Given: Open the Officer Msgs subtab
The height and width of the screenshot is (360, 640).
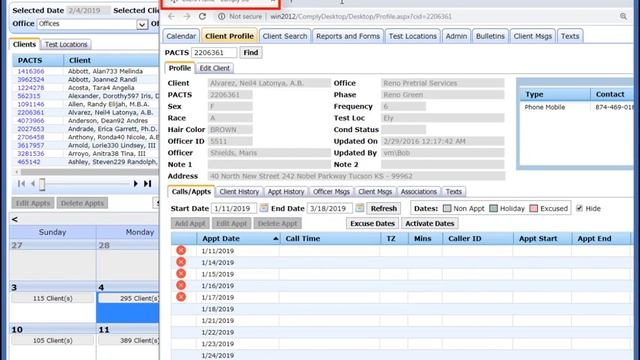Looking at the screenshot, I should (331, 191).
